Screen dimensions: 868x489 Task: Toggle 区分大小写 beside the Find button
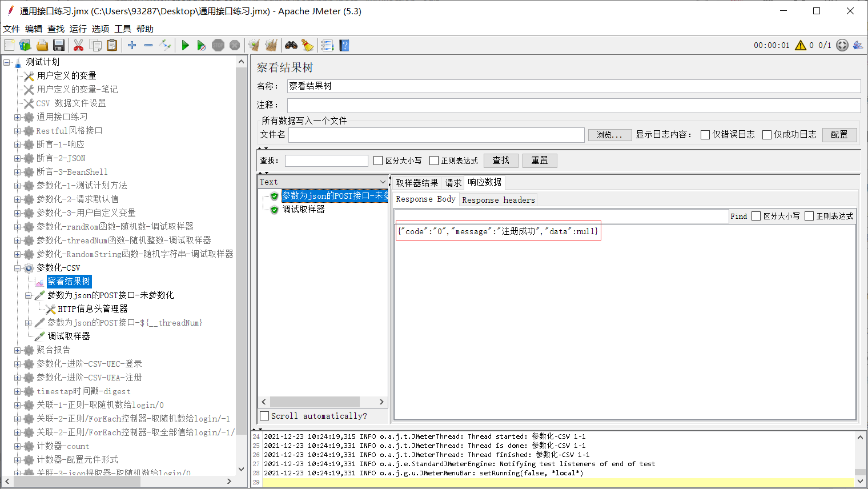click(756, 216)
